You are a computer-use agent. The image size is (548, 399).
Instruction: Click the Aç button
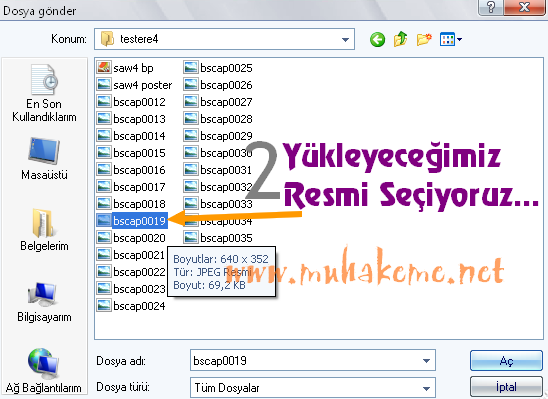[x=506, y=361]
